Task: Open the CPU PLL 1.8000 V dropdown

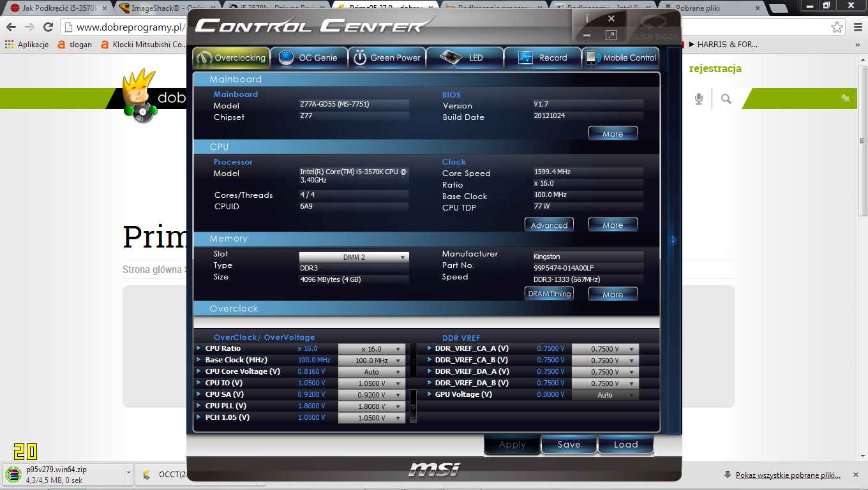Action: pos(371,406)
